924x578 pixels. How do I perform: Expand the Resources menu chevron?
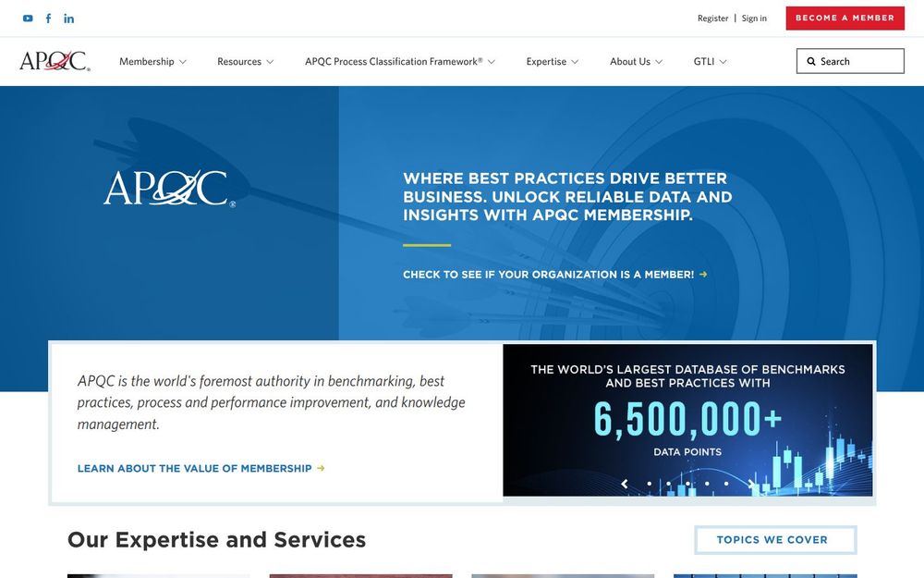(270, 62)
